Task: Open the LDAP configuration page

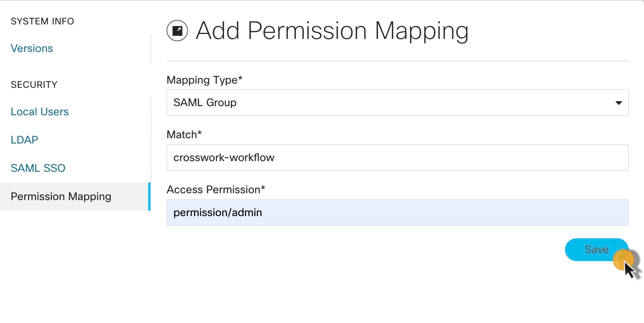Action: coord(24,140)
